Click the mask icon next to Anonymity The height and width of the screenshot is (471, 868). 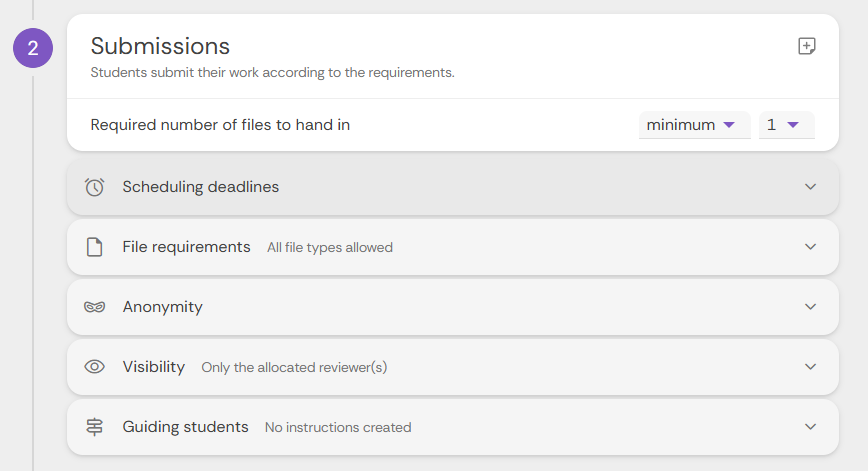[95, 307]
